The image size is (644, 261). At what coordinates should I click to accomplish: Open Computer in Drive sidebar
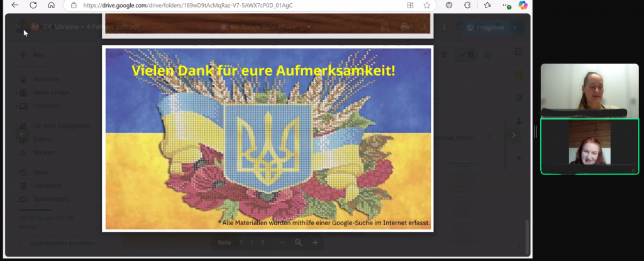click(x=46, y=106)
